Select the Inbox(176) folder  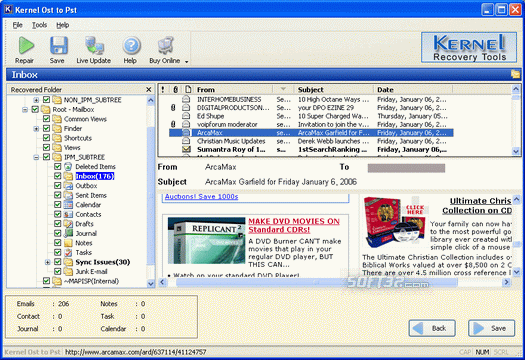pos(95,176)
